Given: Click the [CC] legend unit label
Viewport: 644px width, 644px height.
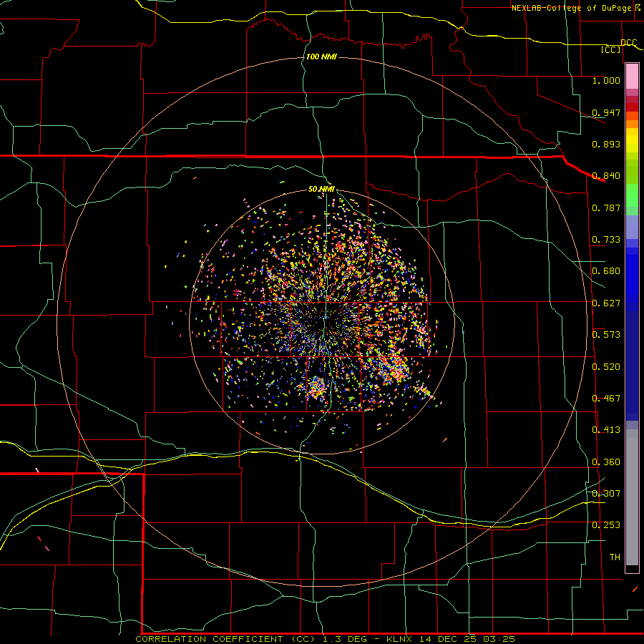Looking at the screenshot, I should [611, 49].
